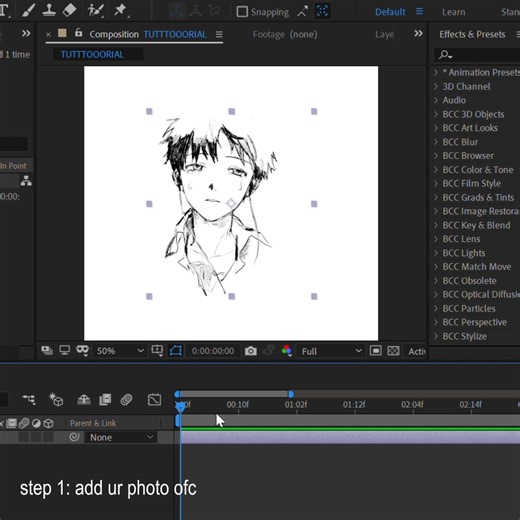Select the Puppet Pin tool
The width and height of the screenshot is (520, 520).
[x=120, y=10]
